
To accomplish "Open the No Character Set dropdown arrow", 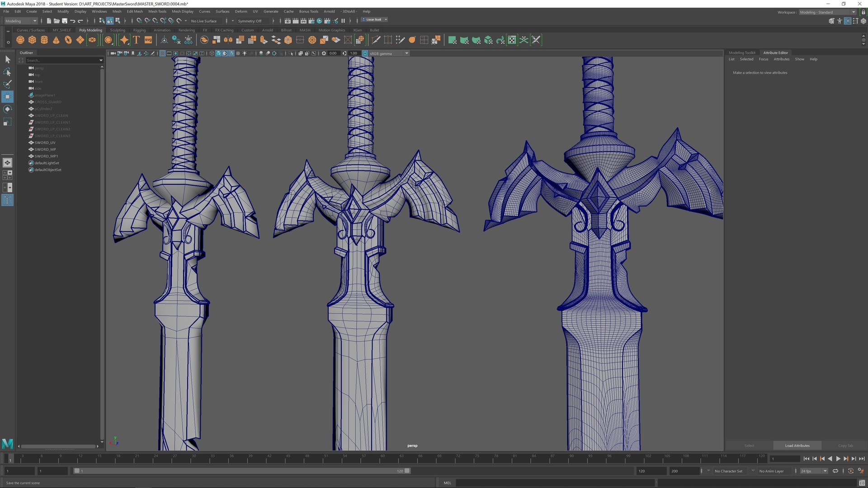I will 708,471.
